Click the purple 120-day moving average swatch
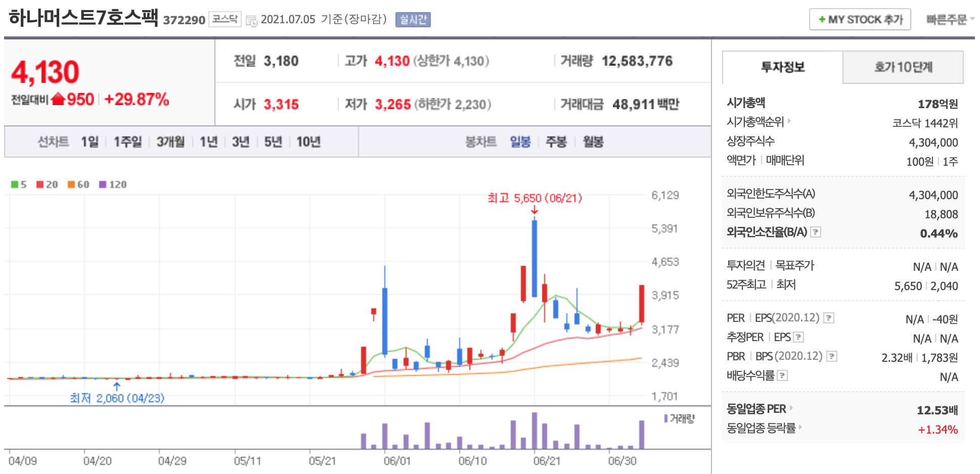The width and height of the screenshot is (980, 474). 103,184
